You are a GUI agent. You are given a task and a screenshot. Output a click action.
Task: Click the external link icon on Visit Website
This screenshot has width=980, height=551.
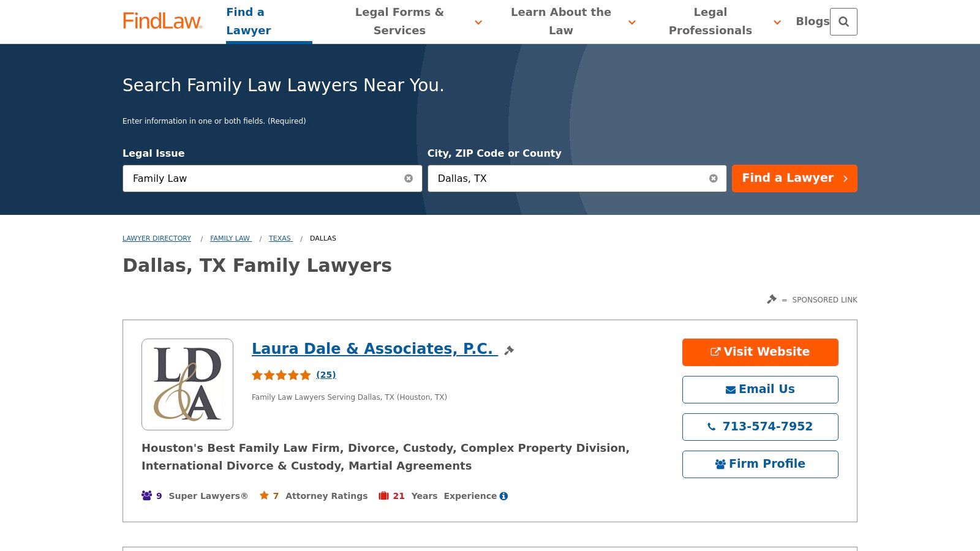(715, 351)
